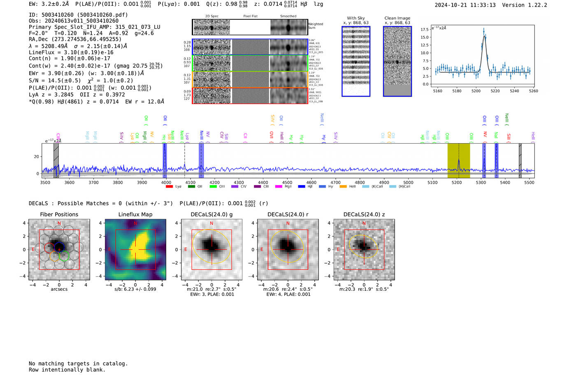Image resolution: width=576 pixels, height=392 pixels.
Task: Click the Hβ blue legend swatch
Action: 302,187
